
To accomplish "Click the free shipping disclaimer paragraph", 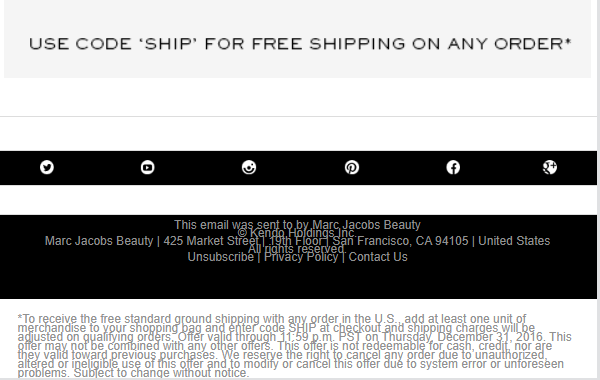I will pyautogui.click(x=295, y=346).
